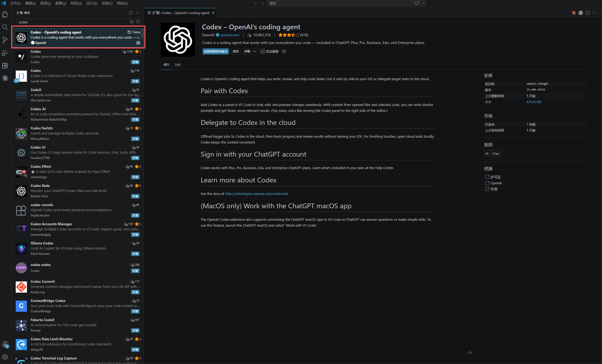Open the Explorer view in activity bar
Viewport: 602px width, 364px height.
(5, 14)
